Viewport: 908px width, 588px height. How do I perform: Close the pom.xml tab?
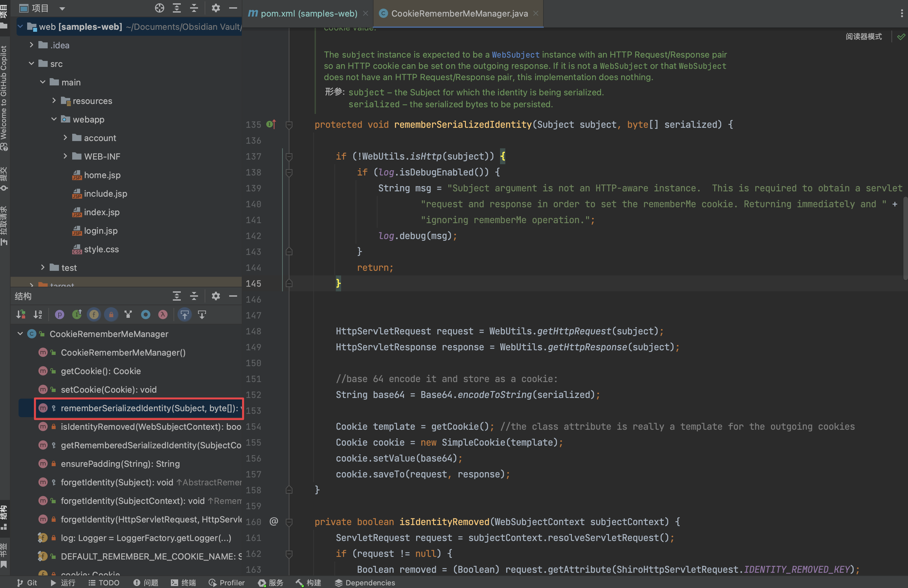[x=366, y=13]
